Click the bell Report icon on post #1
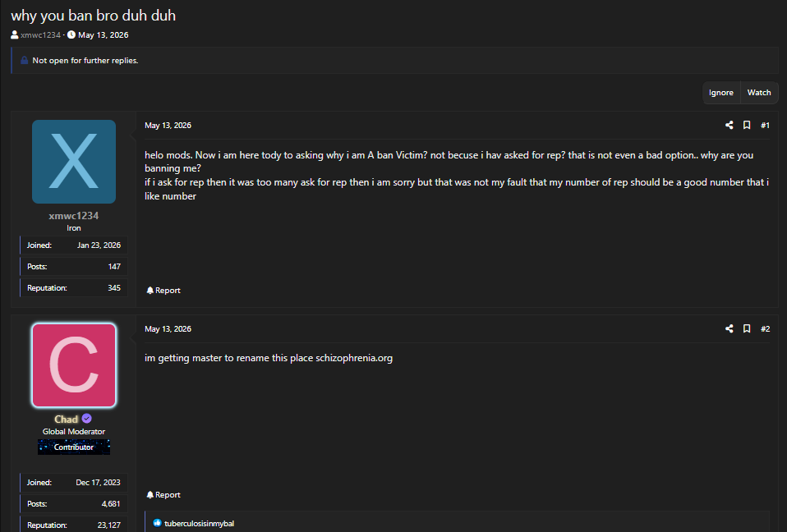The width and height of the screenshot is (787, 532). pos(150,291)
